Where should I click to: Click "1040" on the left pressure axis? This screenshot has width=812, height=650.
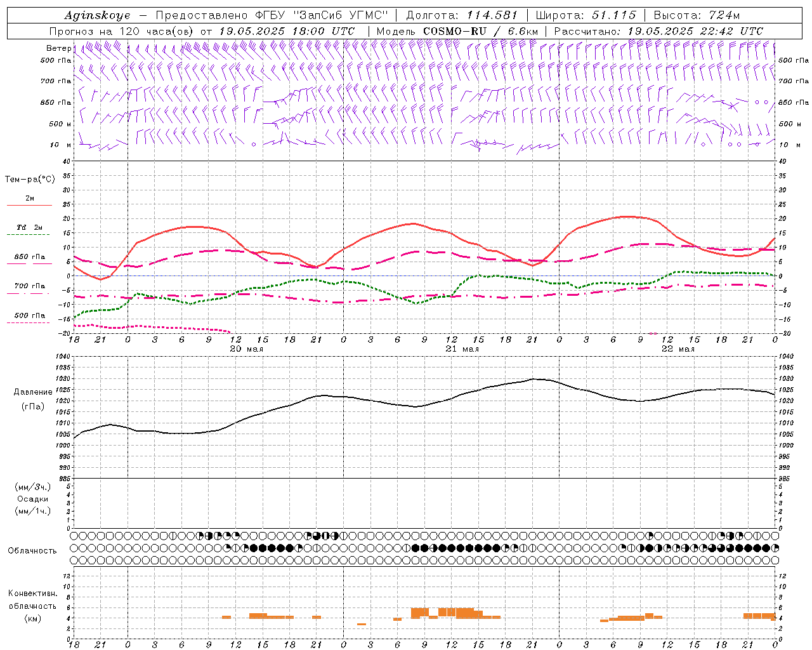click(63, 357)
